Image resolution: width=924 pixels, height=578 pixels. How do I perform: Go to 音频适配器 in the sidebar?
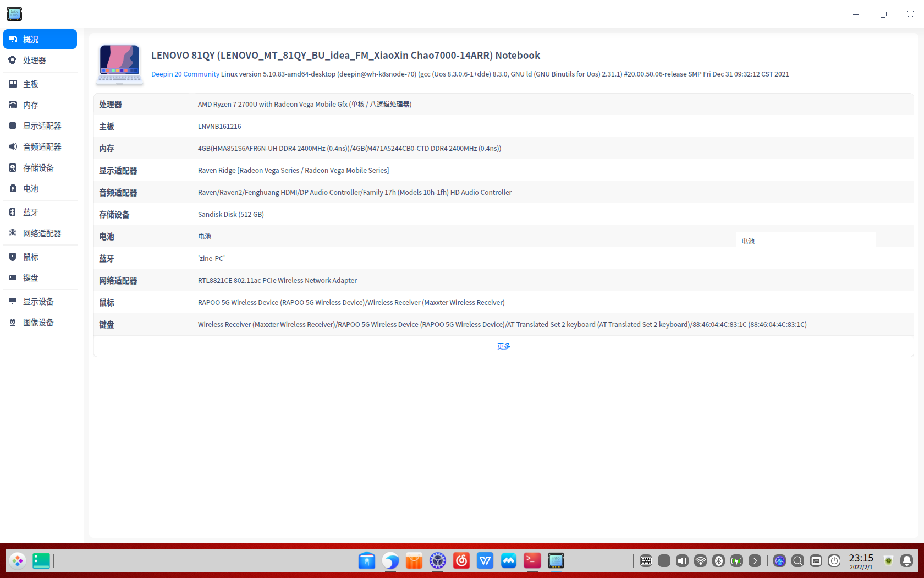pos(40,146)
